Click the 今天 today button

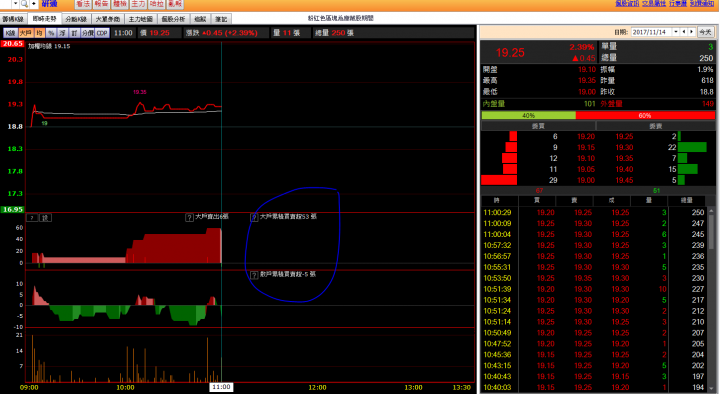705,32
